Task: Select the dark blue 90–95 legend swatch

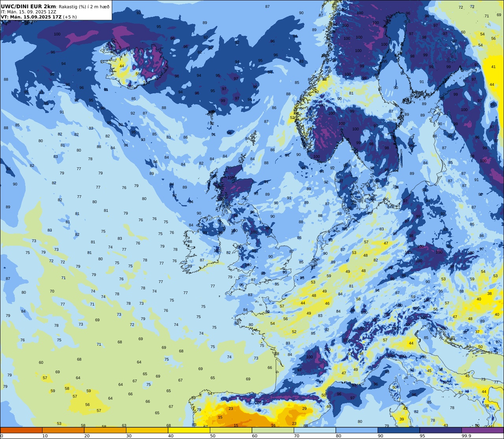Action: [398, 430]
